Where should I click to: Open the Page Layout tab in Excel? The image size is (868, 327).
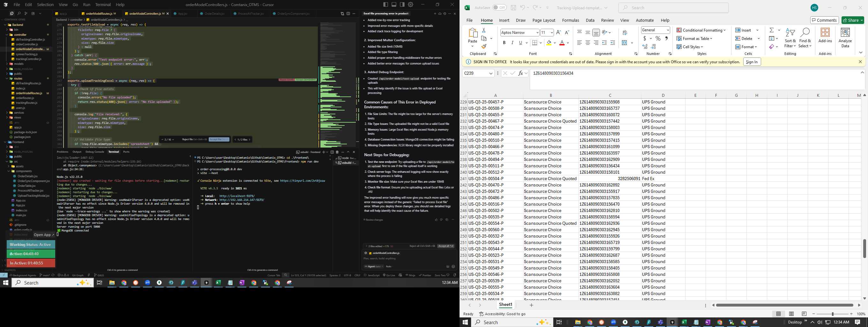pos(543,20)
